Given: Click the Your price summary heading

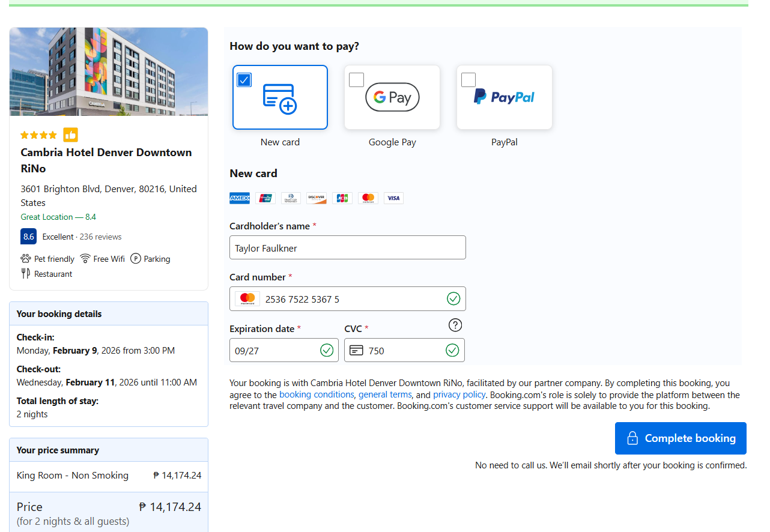Looking at the screenshot, I should point(58,450).
